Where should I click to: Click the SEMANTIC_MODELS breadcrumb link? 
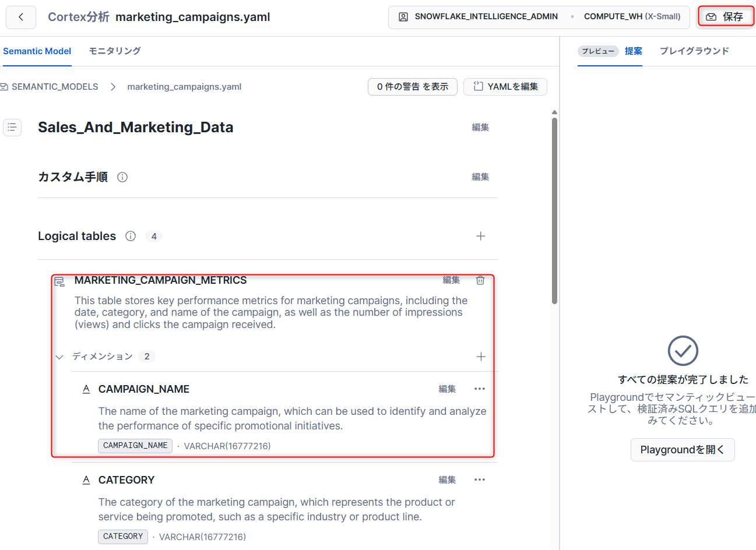[55, 87]
